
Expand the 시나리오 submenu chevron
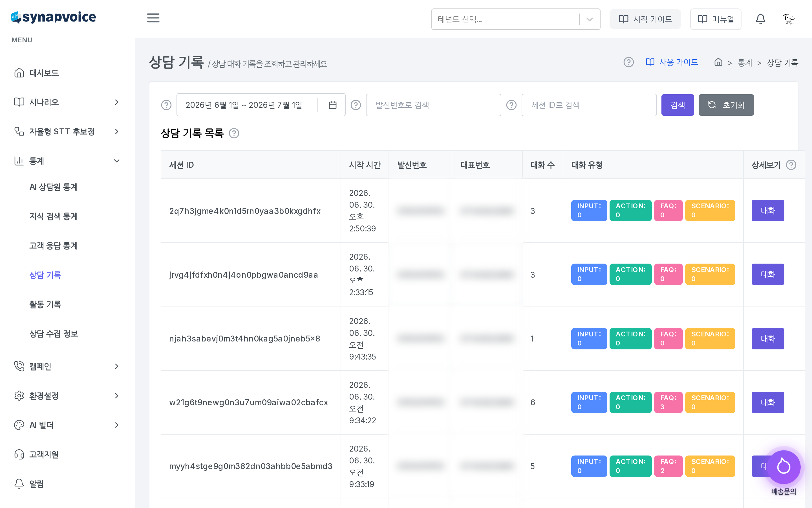pos(116,102)
